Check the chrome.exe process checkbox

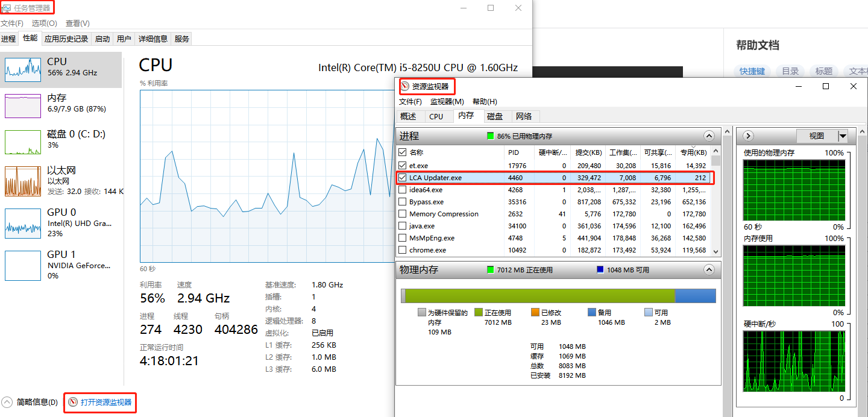click(x=403, y=250)
